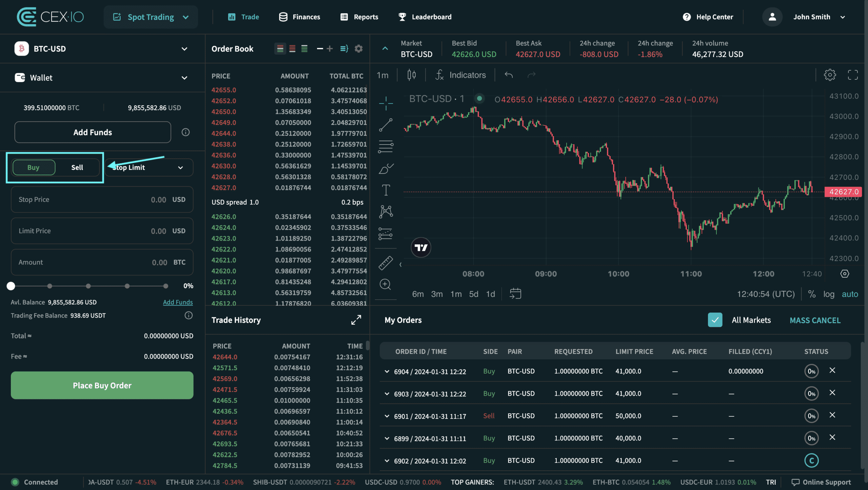The height and width of the screenshot is (490, 868).
Task: Show bids-only order book view
Action: click(304, 49)
